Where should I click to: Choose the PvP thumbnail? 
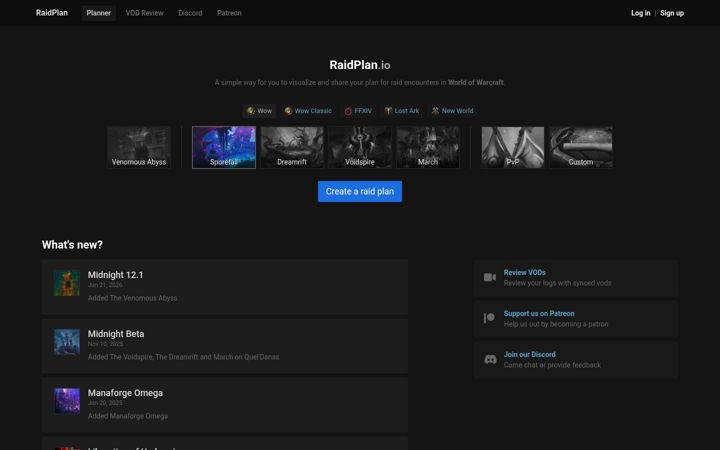click(513, 147)
